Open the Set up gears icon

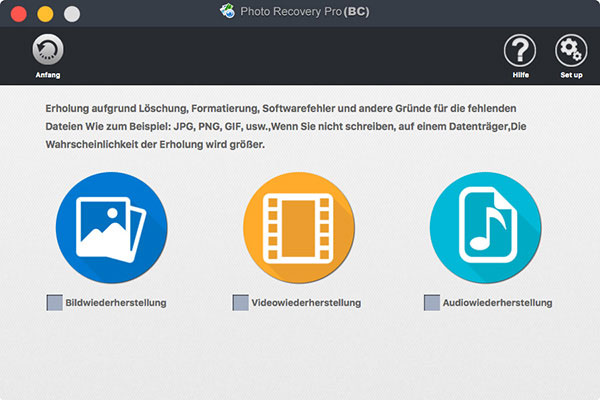coord(571,50)
